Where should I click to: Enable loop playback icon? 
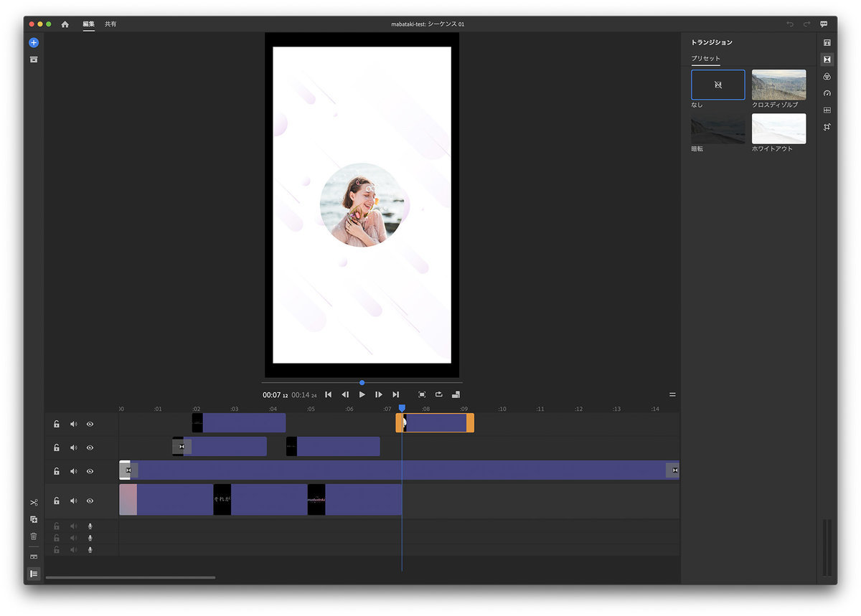[x=438, y=394]
